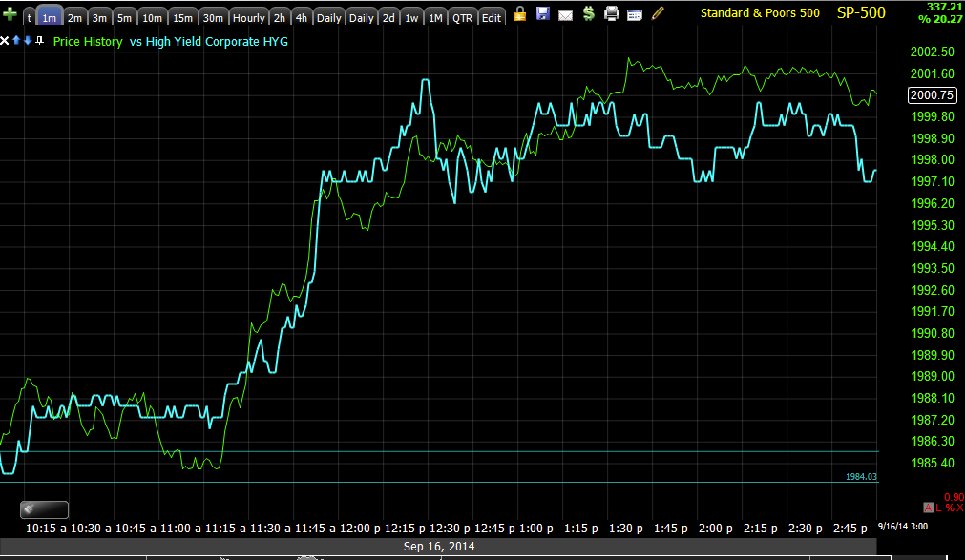This screenshot has width=965, height=560.
Task: Click the 11:30 a time axis label
Action: pos(271,528)
